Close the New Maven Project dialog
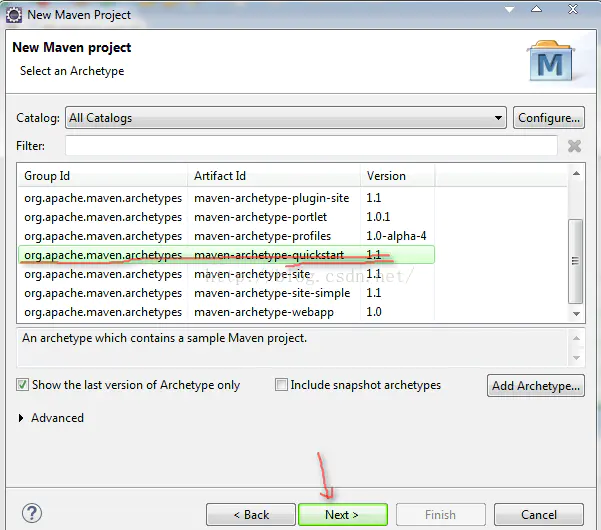The image size is (601, 530). (573, 9)
